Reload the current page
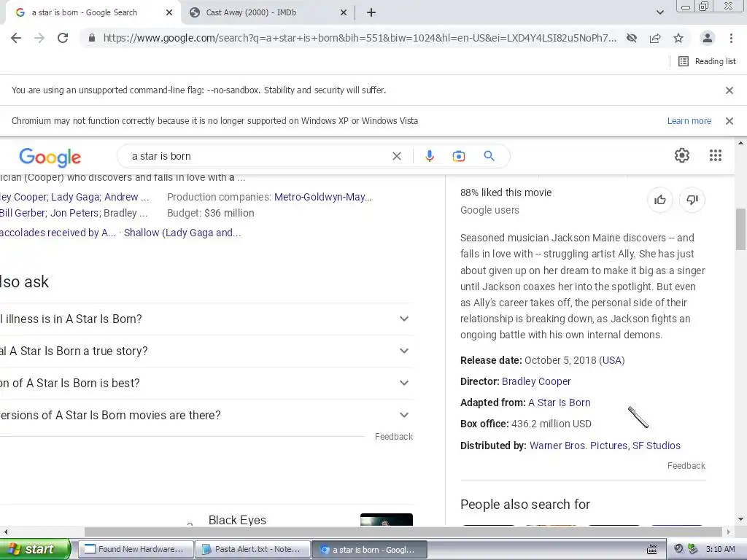Viewport: 747px width, 560px height. [x=63, y=38]
